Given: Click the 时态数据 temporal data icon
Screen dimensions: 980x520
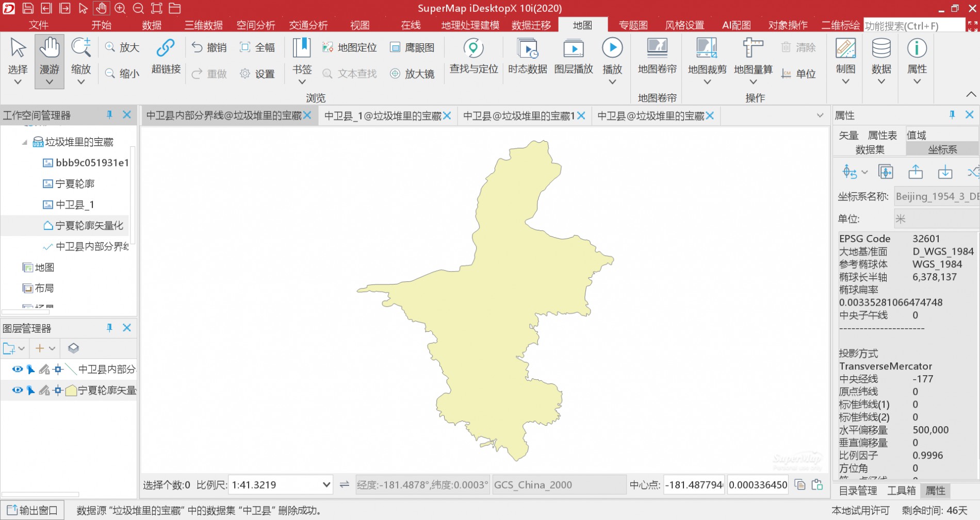Looking at the screenshot, I should [x=527, y=49].
